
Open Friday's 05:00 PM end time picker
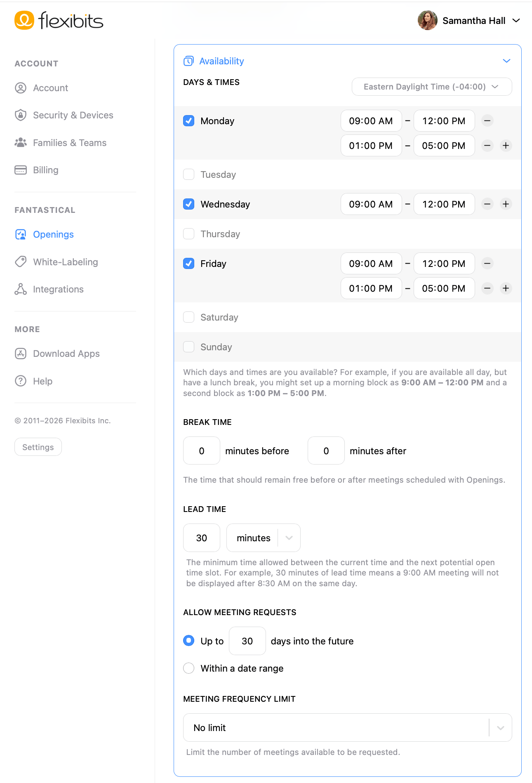tap(444, 288)
